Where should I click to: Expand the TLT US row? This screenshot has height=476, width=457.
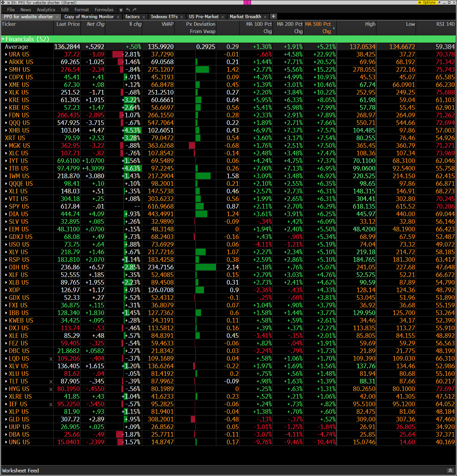coord(6,381)
